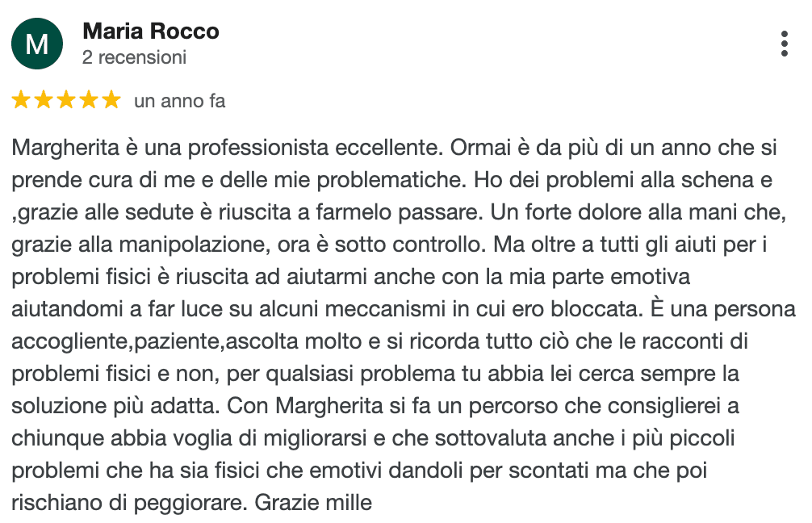Click the "2 recensioni" review count
This screenshot has height=523, width=812.
[x=134, y=57]
